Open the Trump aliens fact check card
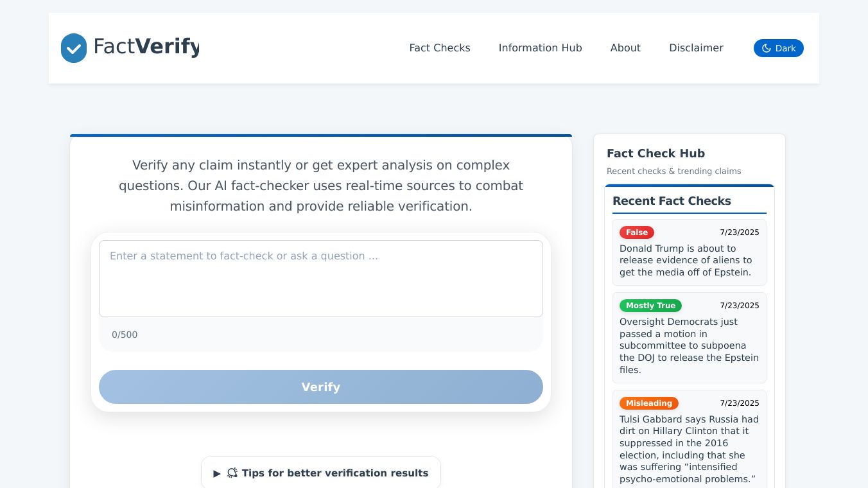This screenshot has width=868, height=488. coord(689,260)
